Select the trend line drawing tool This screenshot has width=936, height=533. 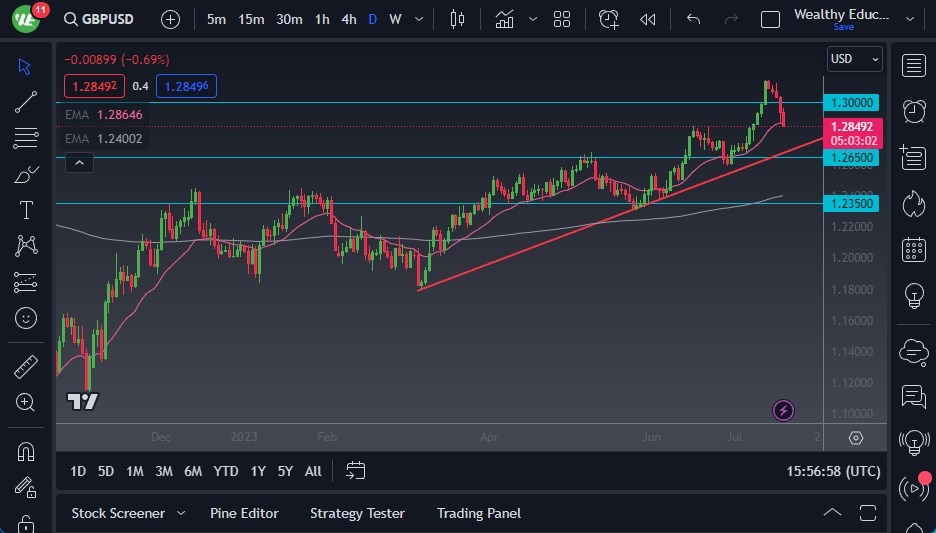pos(26,101)
